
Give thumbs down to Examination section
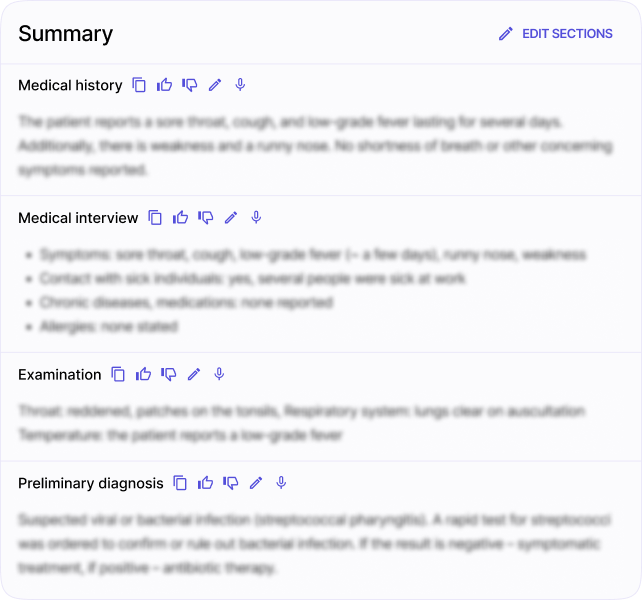[x=169, y=374]
